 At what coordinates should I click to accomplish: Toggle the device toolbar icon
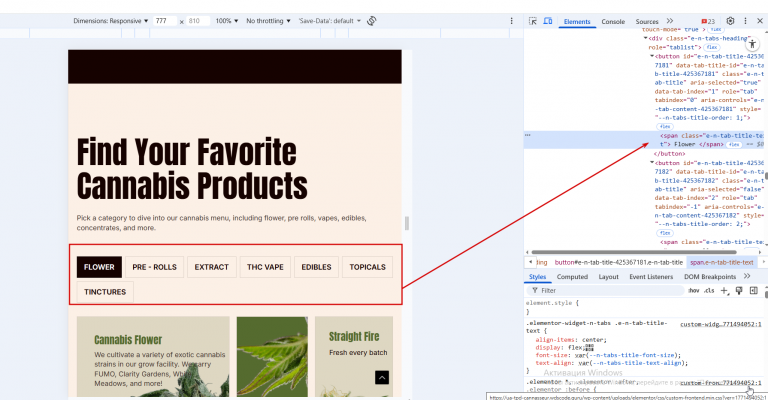click(x=548, y=21)
